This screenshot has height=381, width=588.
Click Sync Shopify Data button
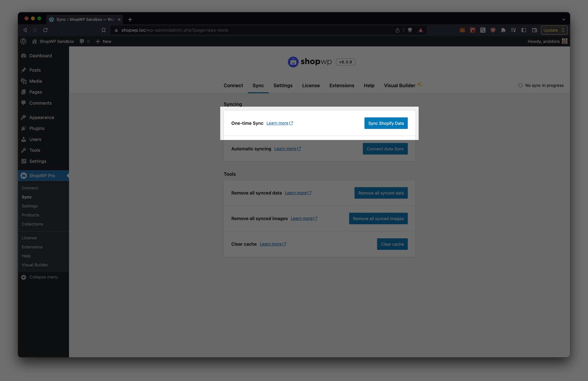[386, 123]
